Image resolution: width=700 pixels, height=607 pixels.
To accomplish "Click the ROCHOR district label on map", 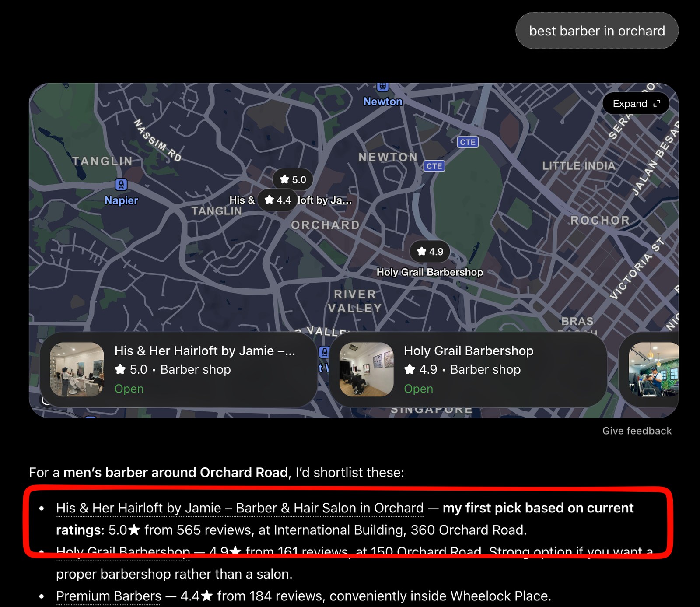I will pos(600,220).
